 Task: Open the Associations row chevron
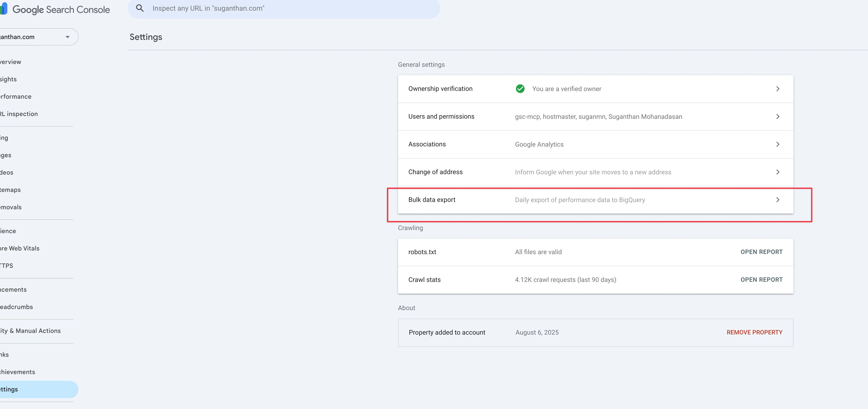(x=777, y=144)
